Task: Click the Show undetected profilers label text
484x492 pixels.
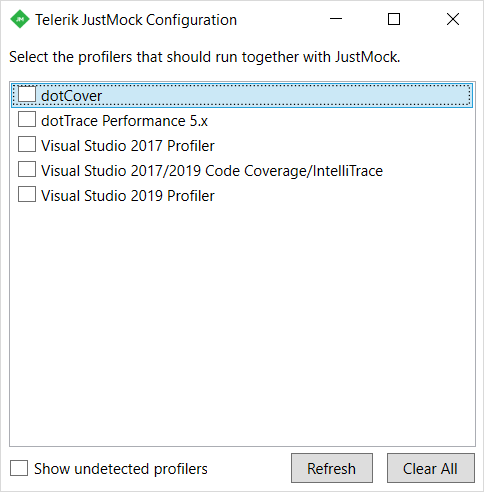Action: pos(121,469)
